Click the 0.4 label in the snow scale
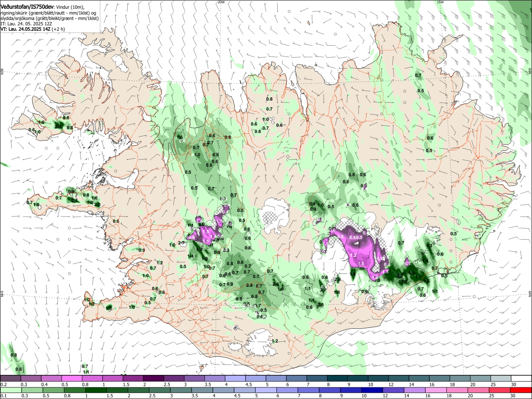 (x=44, y=384)
